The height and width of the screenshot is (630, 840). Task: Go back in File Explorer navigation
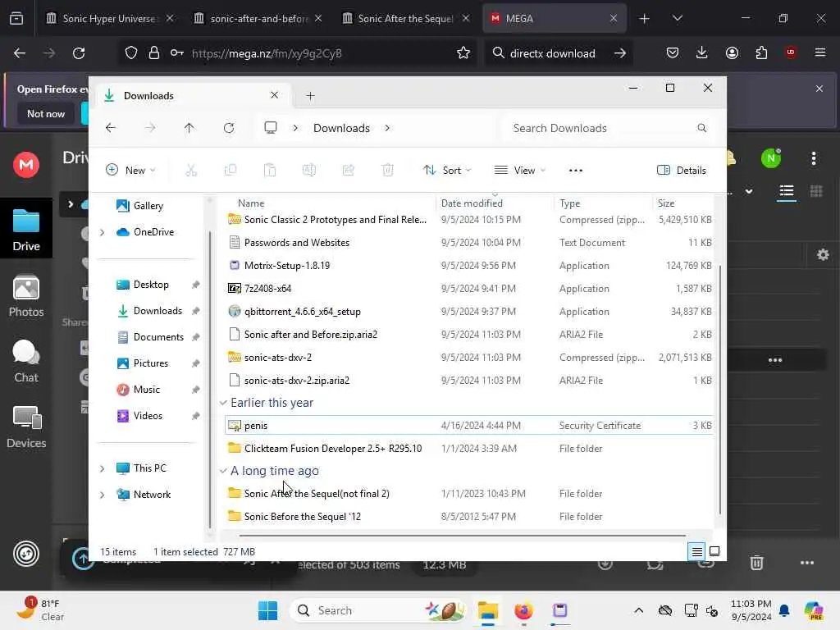pyautogui.click(x=111, y=128)
